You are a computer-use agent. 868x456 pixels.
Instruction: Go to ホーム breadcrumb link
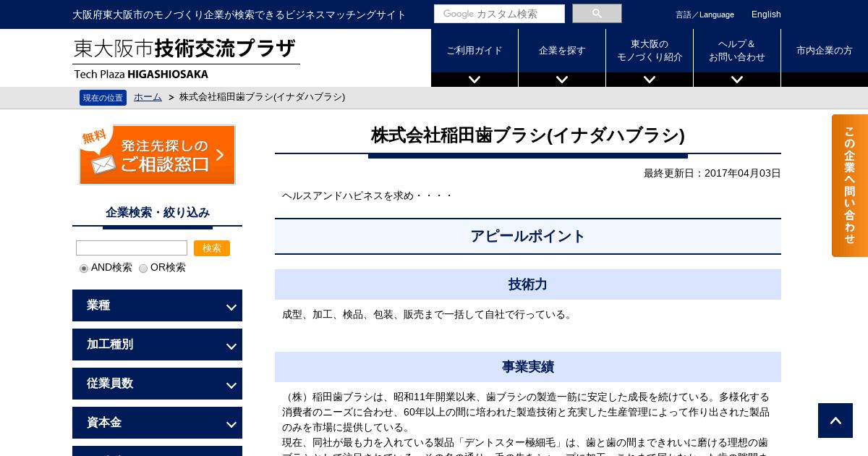pyautogui.click(x=148, y=97)
